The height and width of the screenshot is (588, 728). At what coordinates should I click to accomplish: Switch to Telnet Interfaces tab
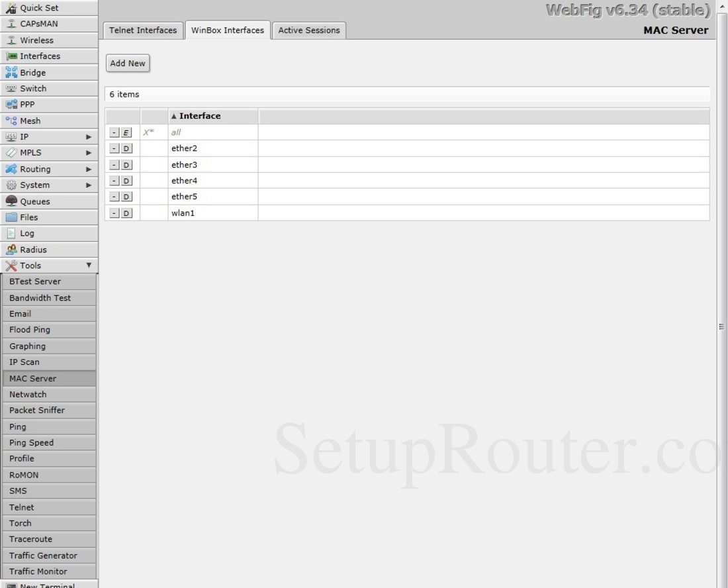coord(143,30)
